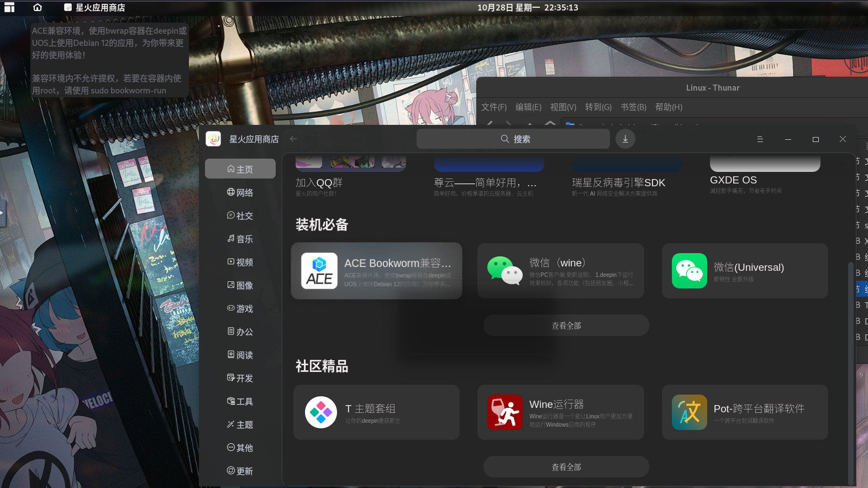Open the 尊云 cloud service banner
The width and height of the screenshot is (868, 488).
[489, 177]
